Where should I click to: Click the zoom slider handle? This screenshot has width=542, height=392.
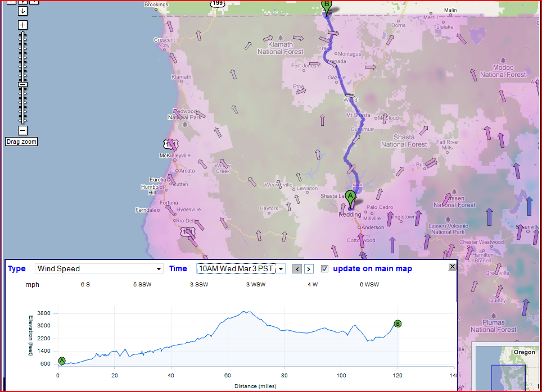click(x=22, y=84)
